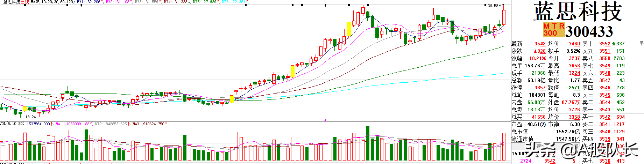Click the 跌停 price 2571

(574, 88)
